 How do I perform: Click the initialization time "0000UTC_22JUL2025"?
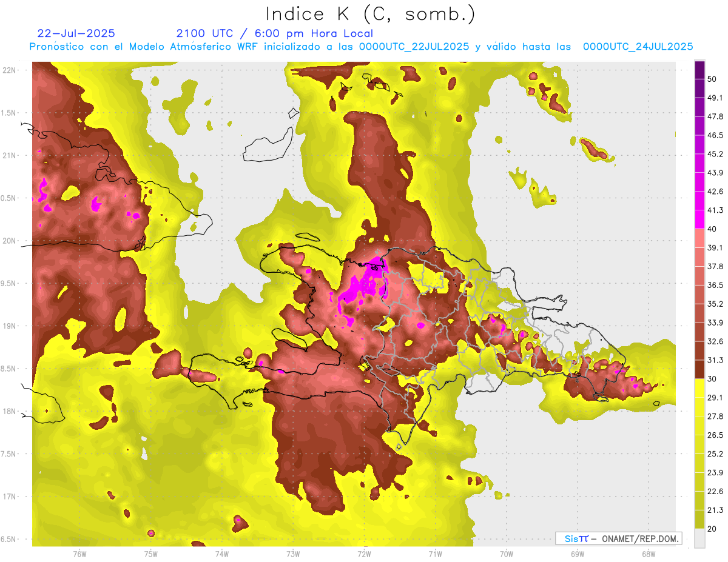click(414, 47)
